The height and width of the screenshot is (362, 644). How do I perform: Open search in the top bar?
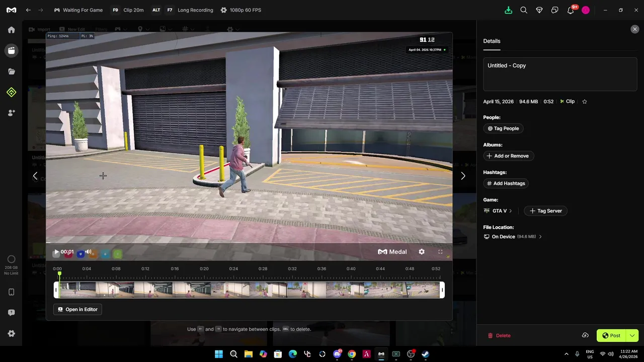click(524, 10)
